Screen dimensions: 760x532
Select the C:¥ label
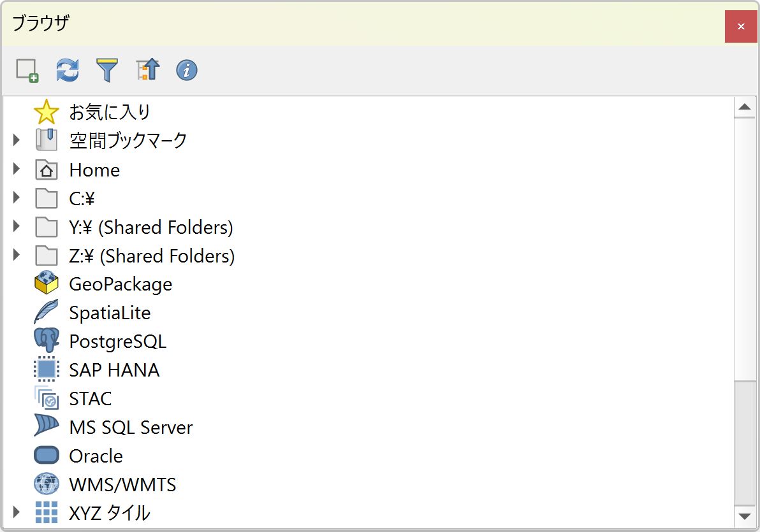tap(82, 199)
